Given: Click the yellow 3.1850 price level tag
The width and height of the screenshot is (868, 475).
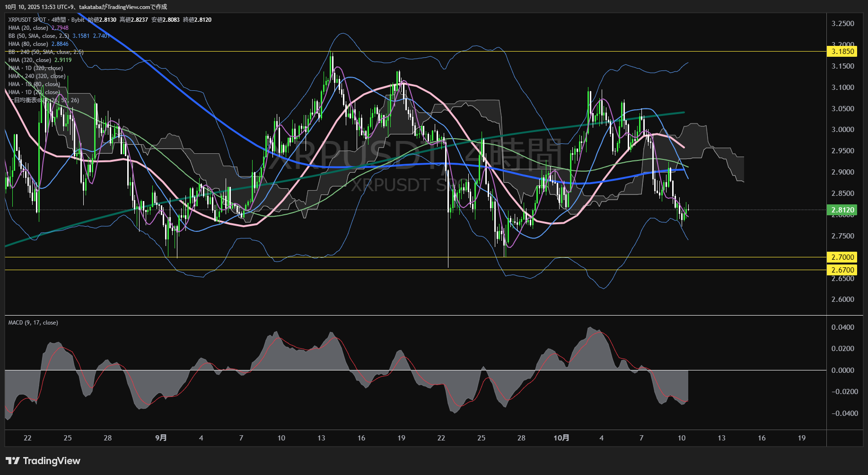Looking at the screenshot, I should tap(842, 52).
